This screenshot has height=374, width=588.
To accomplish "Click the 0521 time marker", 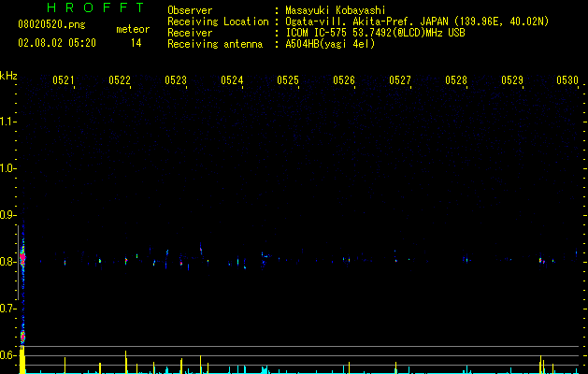I will tap(63, 80).
